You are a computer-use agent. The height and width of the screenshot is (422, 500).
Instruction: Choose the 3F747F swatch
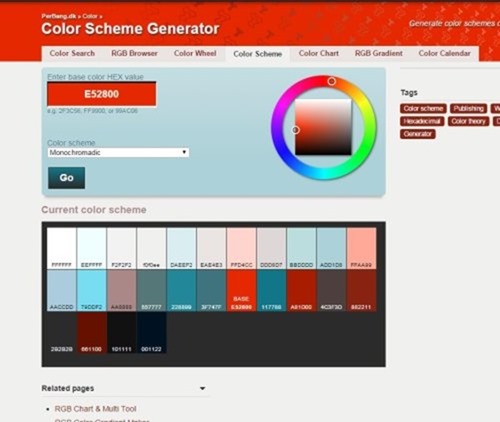click(211, 290)
